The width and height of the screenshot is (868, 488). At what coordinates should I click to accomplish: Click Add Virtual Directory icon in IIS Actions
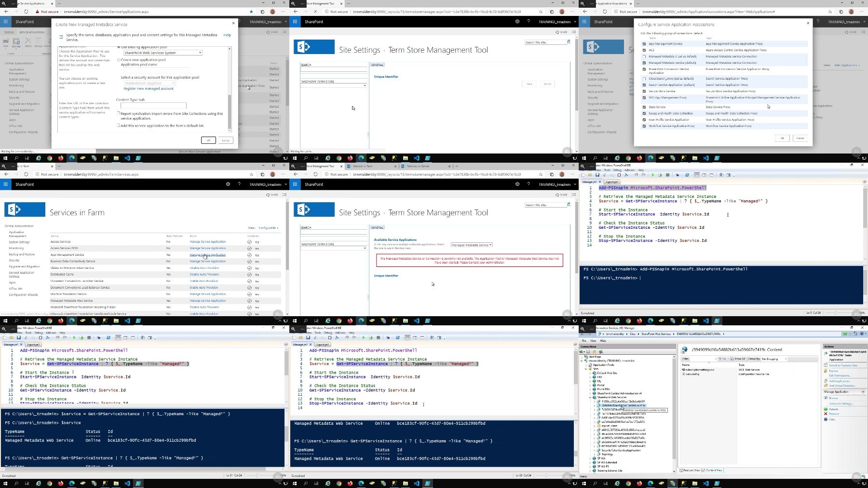click(826, 385)
